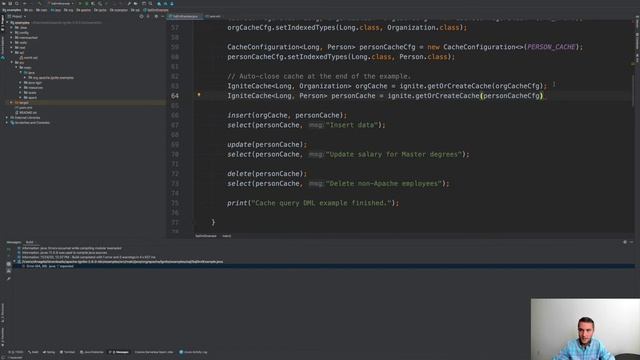This screenshot has height=360, width=640.
Task: Open settings via the wrench icon in top toolbar
Action: point(129,4)
